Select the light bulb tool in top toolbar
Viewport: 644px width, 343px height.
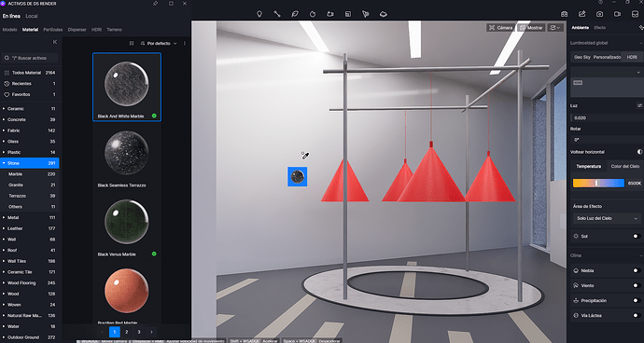tap(259, 14)
